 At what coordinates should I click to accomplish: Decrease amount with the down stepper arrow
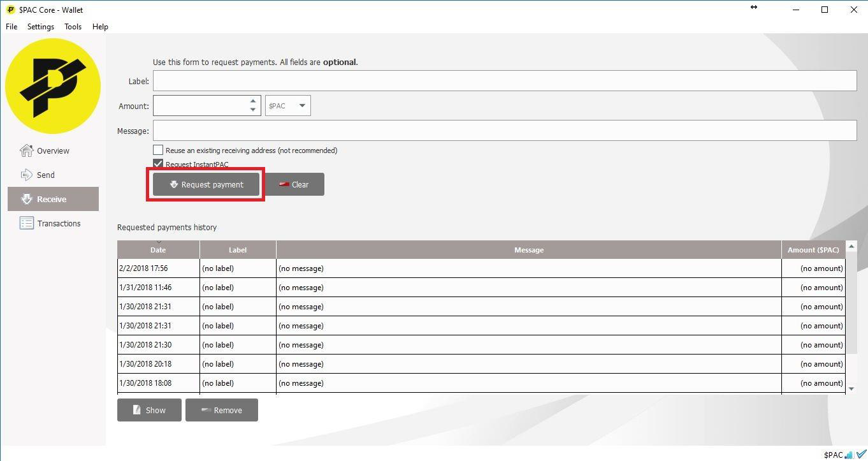point(253,110)
